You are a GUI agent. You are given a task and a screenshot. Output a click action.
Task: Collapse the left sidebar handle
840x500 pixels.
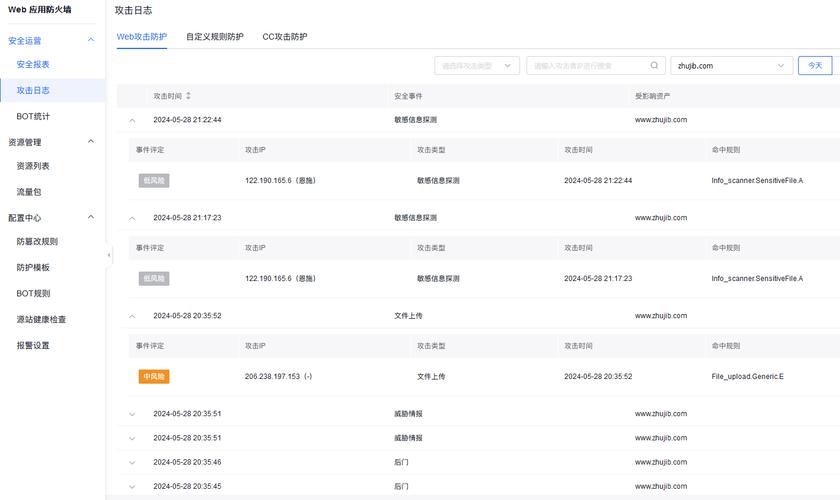click(109, 256)
